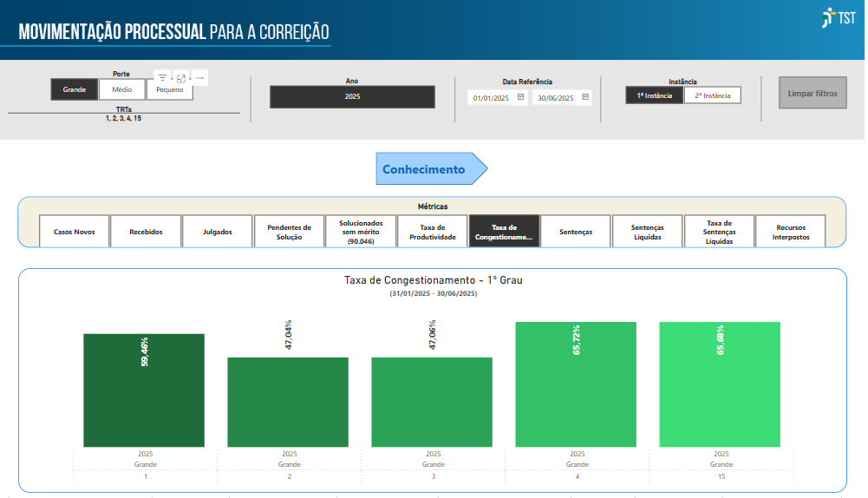
Task: Open more options ellipsis on Porte visual
Action: click(x=199, y=78)
